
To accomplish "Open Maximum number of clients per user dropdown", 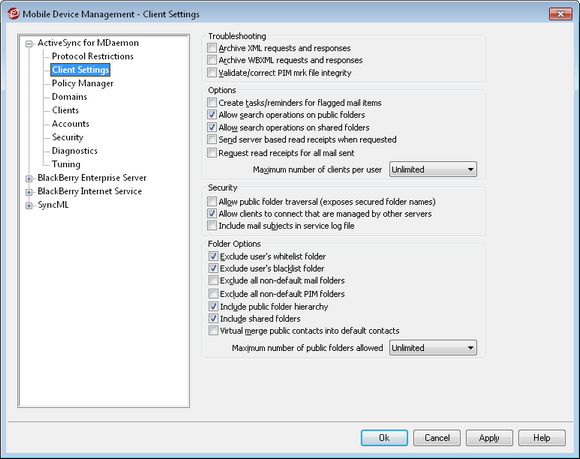I will 433,169.
